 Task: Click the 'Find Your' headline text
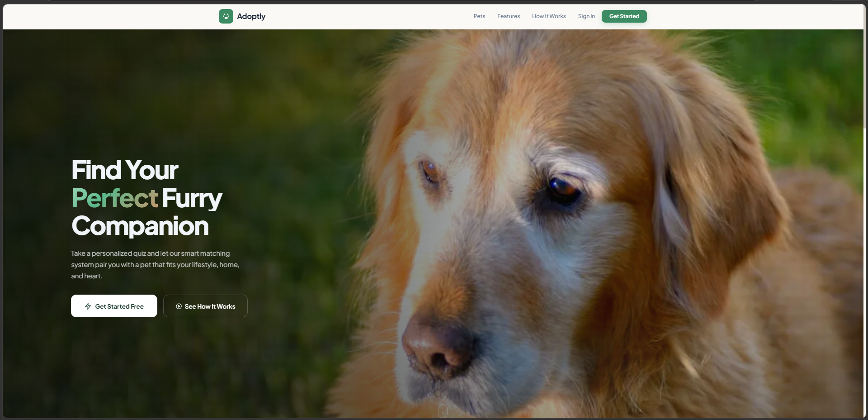(x=125, y=170)
